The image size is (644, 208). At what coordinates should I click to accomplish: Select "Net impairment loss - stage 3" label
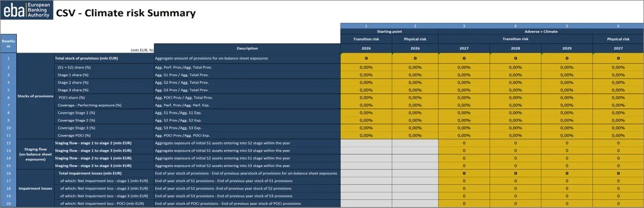104,196
